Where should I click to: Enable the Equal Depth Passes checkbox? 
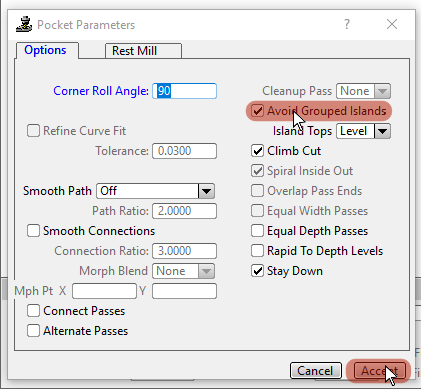click(257, 231)
